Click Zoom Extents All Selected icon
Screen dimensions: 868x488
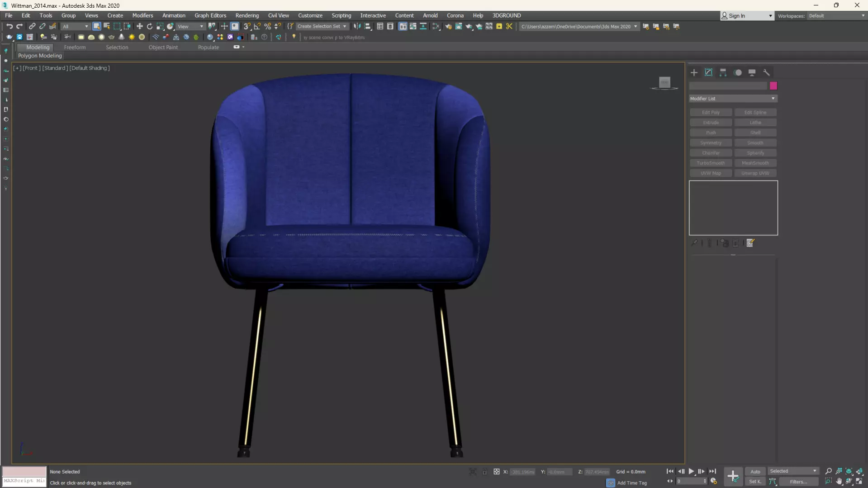859,471
